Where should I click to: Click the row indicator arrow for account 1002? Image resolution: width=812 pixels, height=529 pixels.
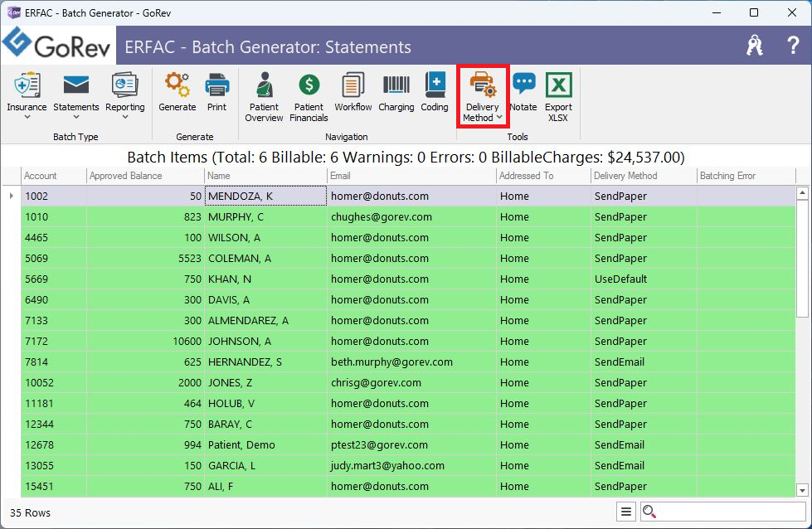click(12, 196)
